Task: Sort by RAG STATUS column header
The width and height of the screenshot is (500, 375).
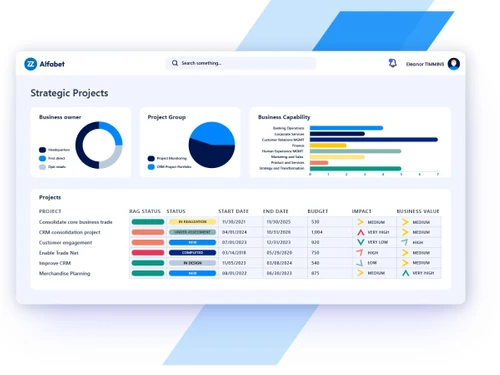Action: click(145, 211)
